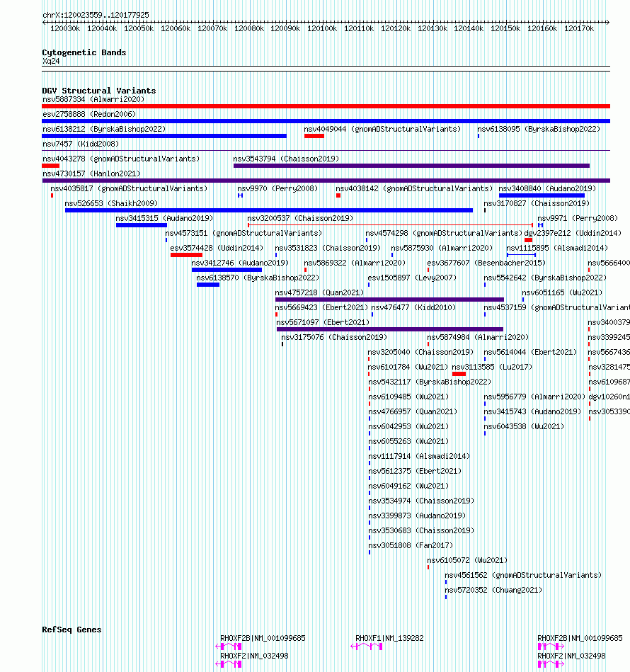
Task: Open nsv4766957 (Quan2021) variant label
Action: (x=413, y=412)
